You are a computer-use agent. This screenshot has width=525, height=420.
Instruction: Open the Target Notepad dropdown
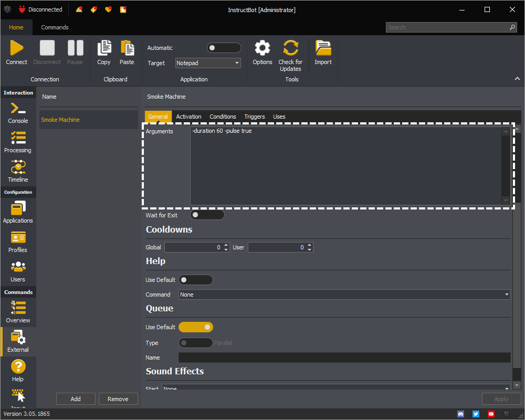(208, 63)
